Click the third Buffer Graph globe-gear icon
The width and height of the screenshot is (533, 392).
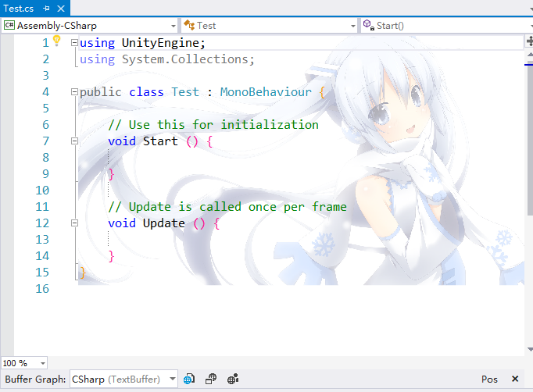click(x=233, y=379)
